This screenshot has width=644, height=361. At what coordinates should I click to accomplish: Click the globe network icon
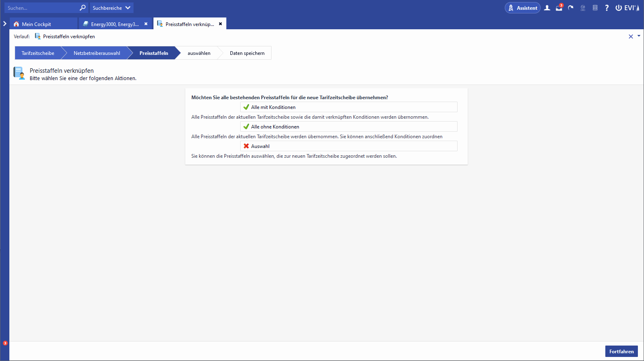click(x=583, y=8)
